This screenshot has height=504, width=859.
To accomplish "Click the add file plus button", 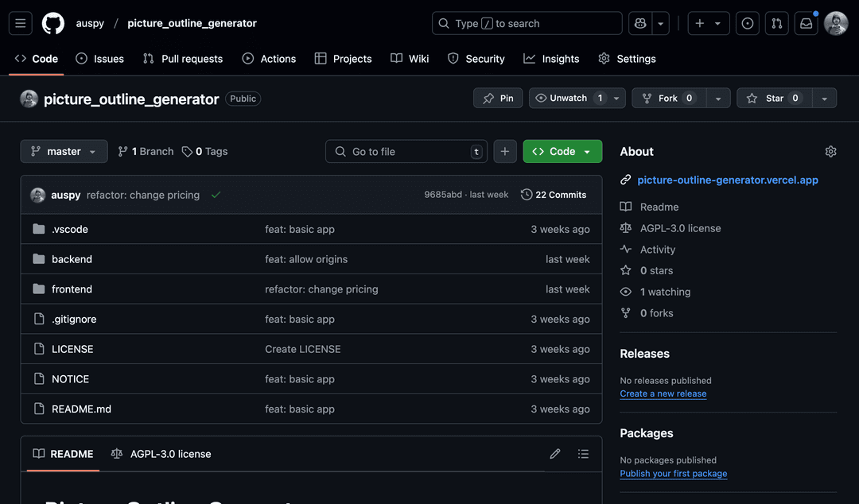I will tap(505, 151).
